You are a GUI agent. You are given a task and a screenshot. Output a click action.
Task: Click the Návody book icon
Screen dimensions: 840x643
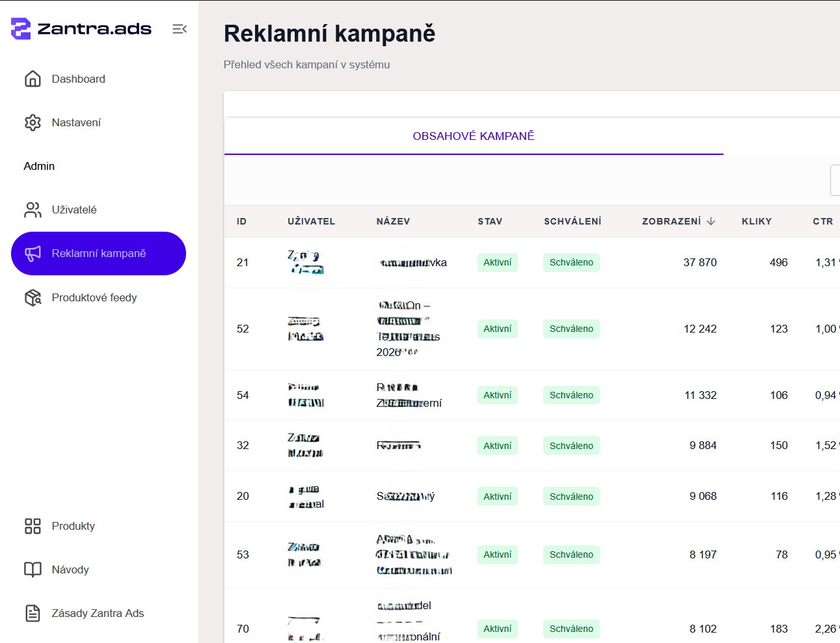click(x=33, y=569)
